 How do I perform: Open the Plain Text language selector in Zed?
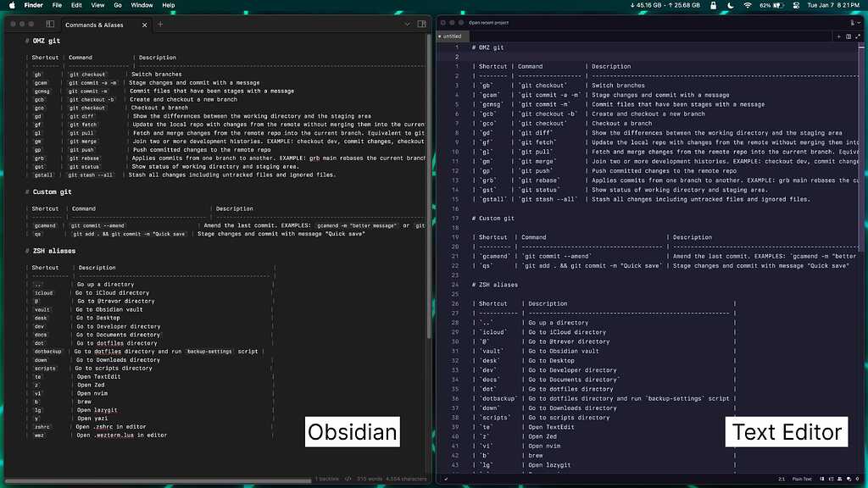point(804,479)
